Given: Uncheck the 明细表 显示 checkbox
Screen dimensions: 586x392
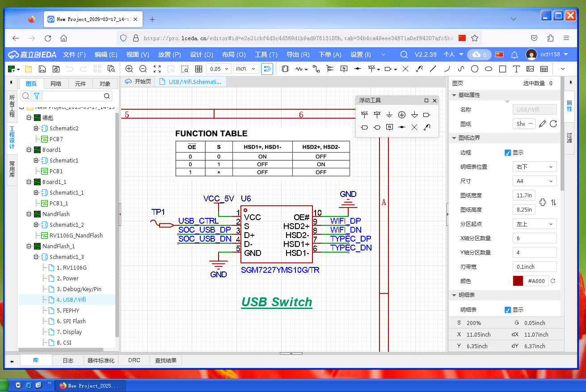Looking at the screenshot, I should point(507,310).
